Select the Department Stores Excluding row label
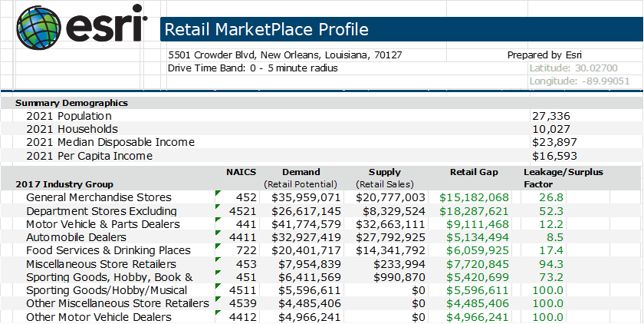 pos(101,211)
